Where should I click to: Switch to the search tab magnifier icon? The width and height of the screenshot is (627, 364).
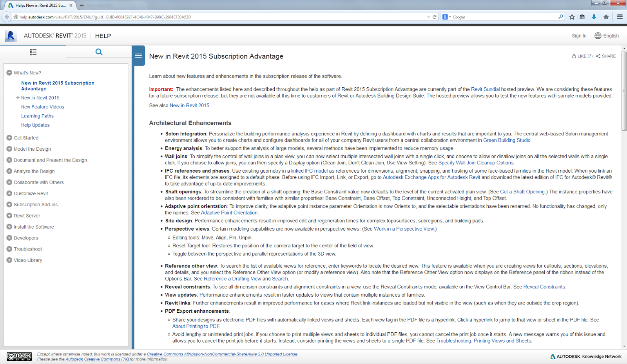[99, 52]
